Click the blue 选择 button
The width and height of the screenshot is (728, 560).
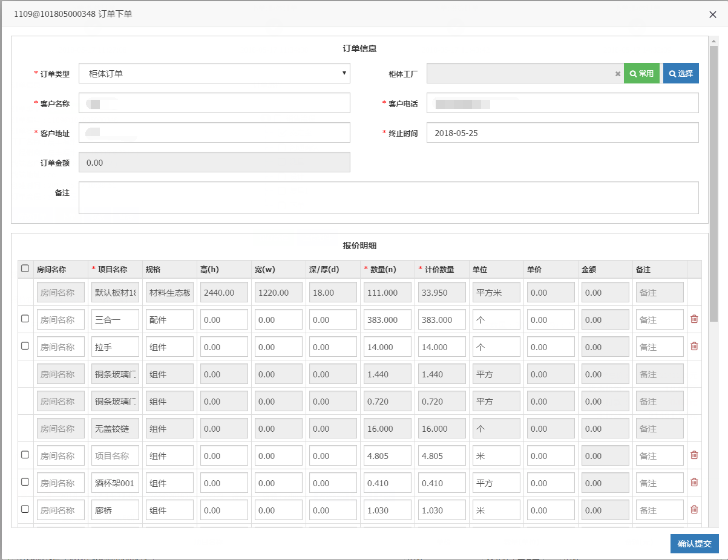pyautogui.click(x=681, y=73)
